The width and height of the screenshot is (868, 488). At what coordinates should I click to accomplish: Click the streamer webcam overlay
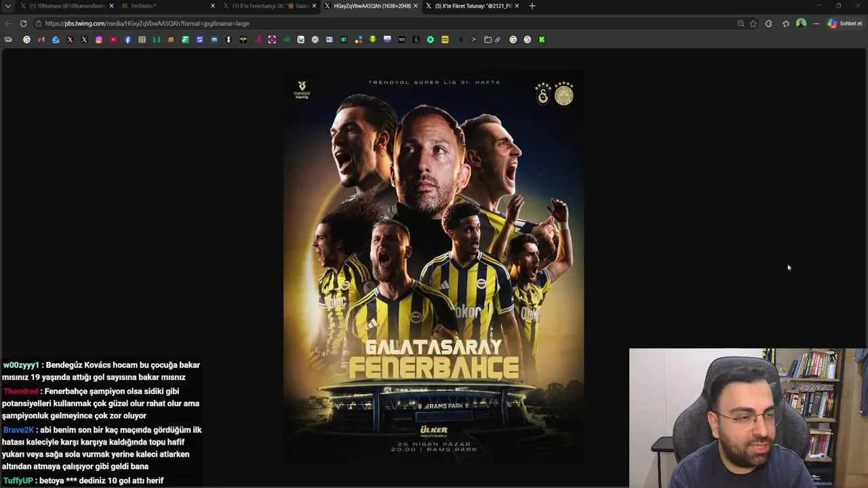(748, 418)
